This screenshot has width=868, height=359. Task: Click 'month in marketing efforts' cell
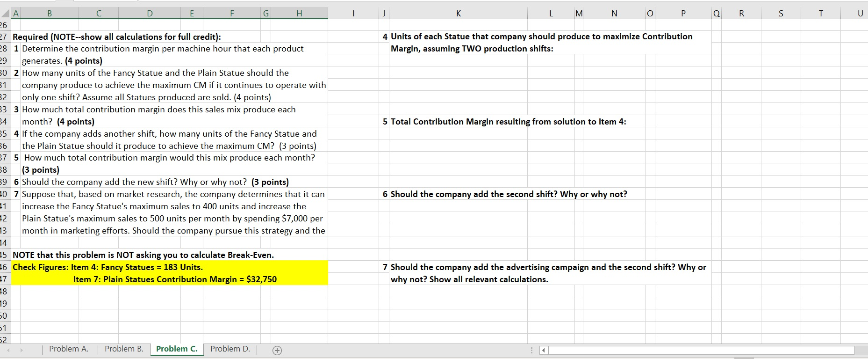(173, 231)
